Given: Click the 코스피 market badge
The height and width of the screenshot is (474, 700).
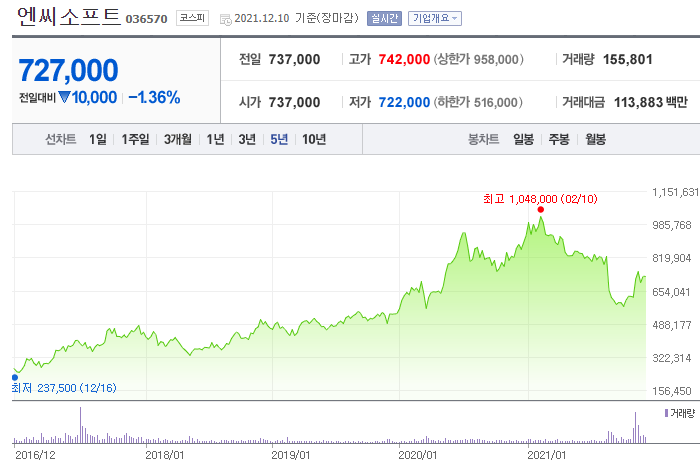Looking at the screenshot, I should pyautogui.click(x=192, y=18).
